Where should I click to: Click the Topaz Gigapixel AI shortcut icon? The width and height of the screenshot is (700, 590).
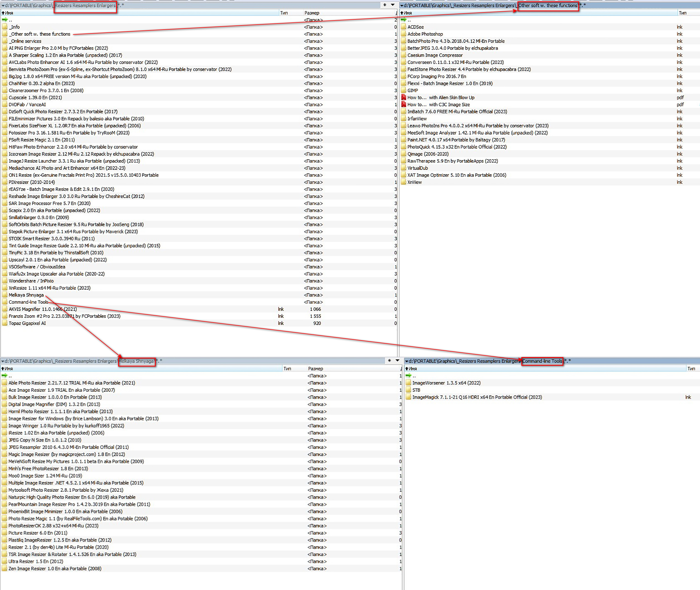coord(4,323)
